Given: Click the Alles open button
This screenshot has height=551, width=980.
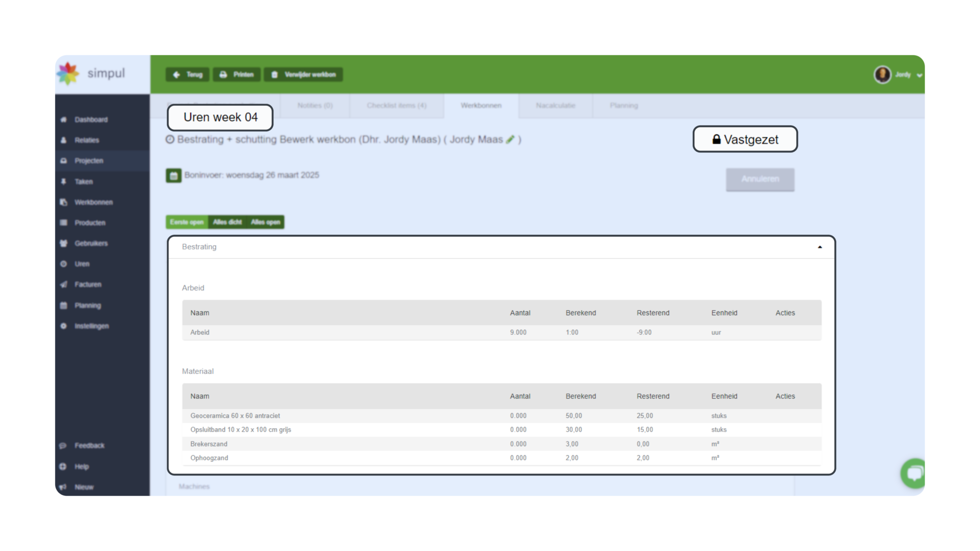Looking at the screenshot, I should [x=266, y=222].
